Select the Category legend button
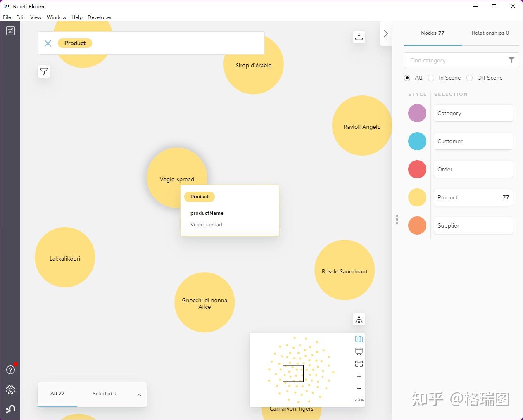523x420 pixels. coord(473,113)
